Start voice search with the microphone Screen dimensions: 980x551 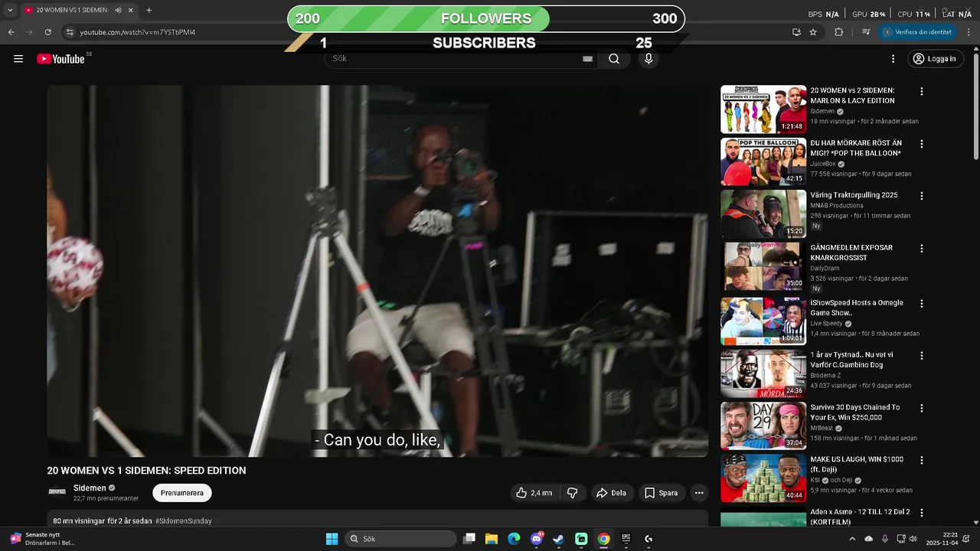pyautogui.click(x=648, y=59)
